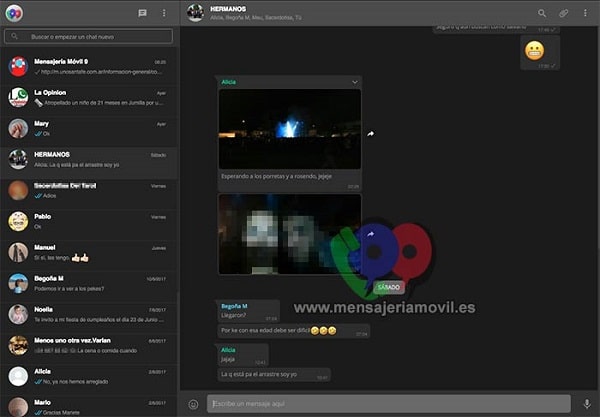Search within the HERMANOS conversation

click(x=542, y=13)
